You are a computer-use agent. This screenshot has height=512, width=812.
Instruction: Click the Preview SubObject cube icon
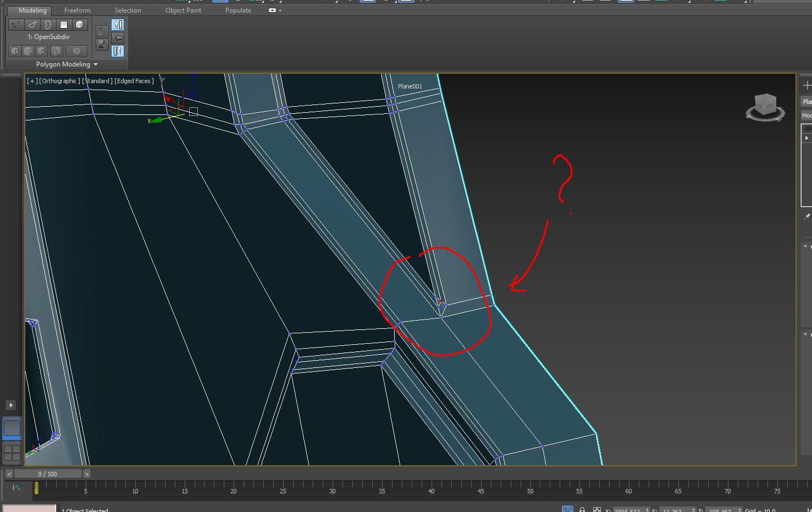click(28, 51)
